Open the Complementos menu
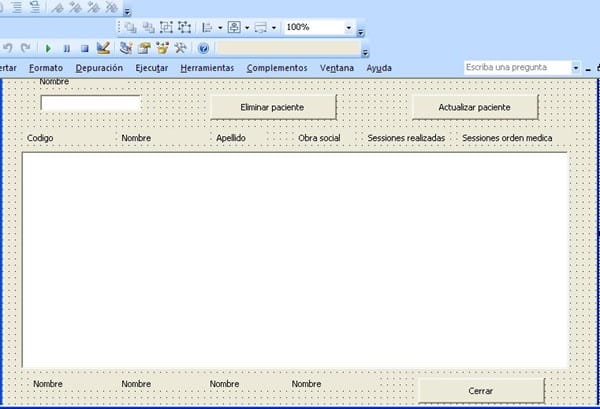 [277, 68]
